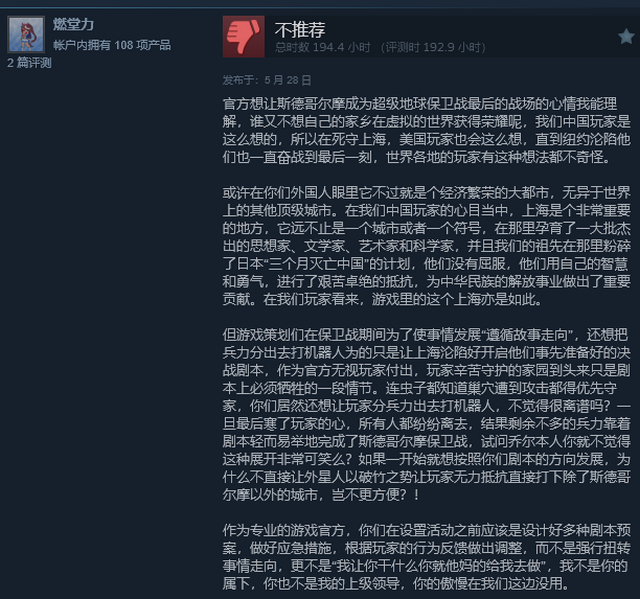Click the line starting 贡献。在我们玩家看来
This screenshot has height=599, width=640.
382,300
